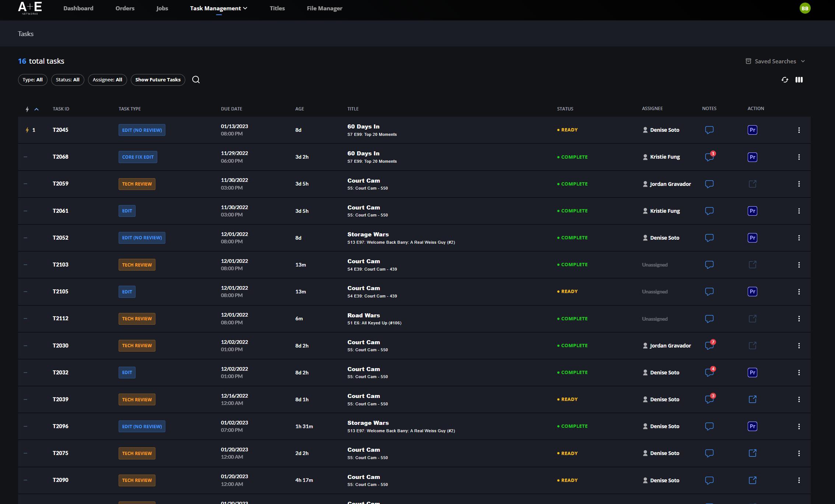Click the priority lightning bolt header
Viewport: 835px width, 504px height.
pyautogui.click(x=27, y=109)
